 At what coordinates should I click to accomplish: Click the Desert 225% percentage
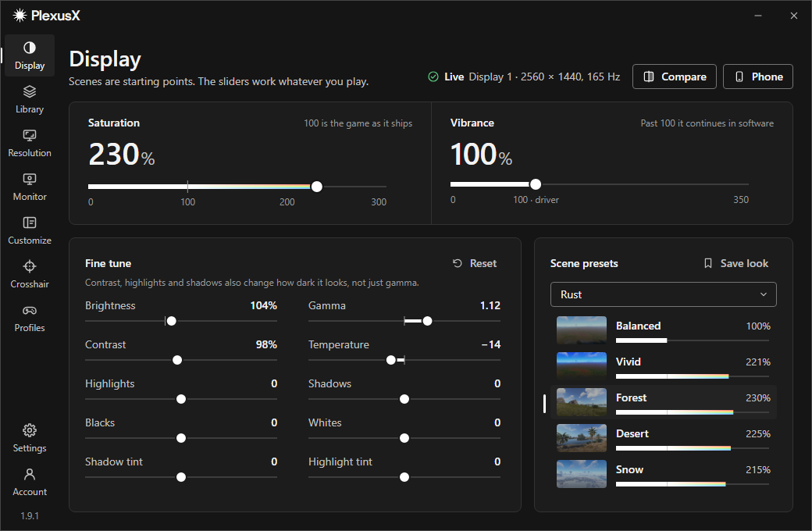pos(758,434)
